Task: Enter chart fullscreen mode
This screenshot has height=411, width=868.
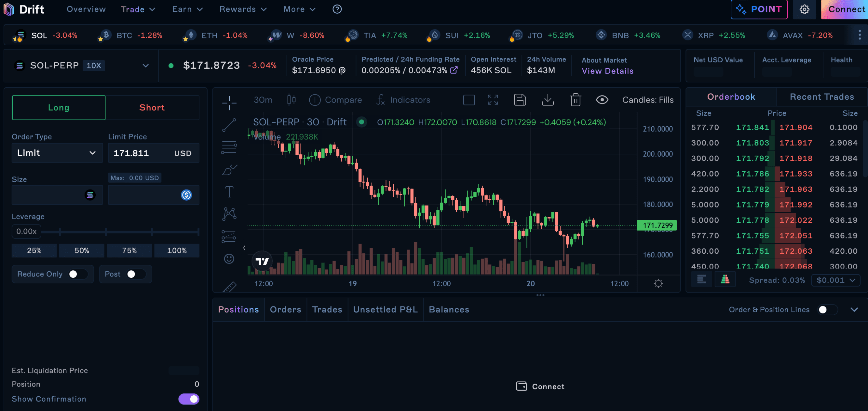Action: (493, 100)
